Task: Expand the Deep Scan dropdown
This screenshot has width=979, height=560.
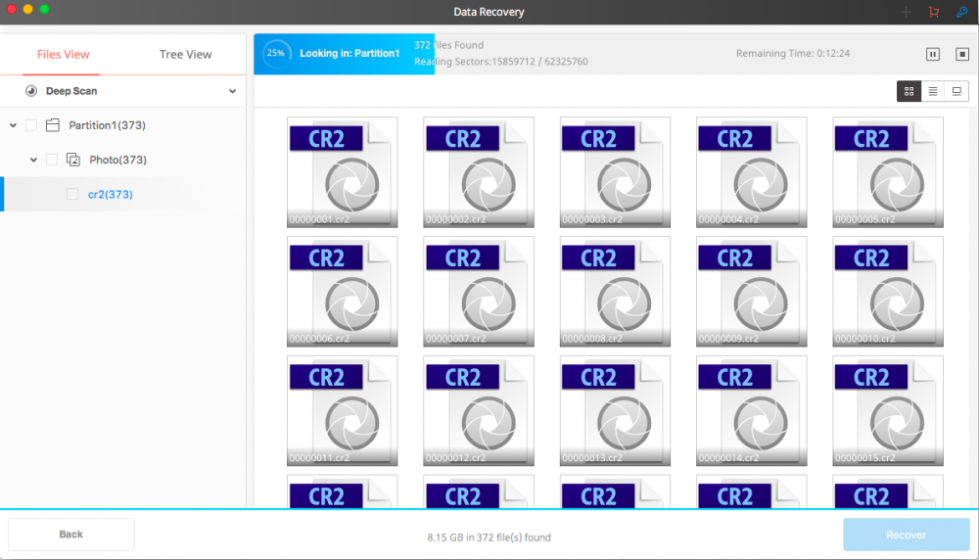Action: (x=232, y=91)
